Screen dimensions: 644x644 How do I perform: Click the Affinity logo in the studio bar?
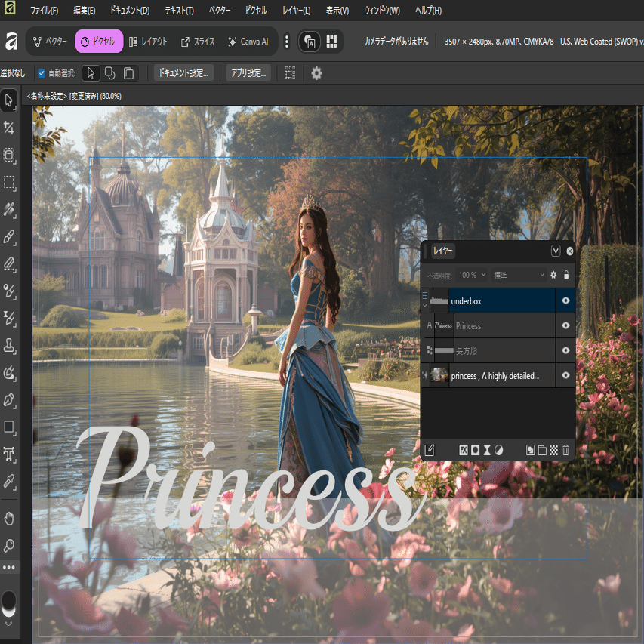pos(11,41)
